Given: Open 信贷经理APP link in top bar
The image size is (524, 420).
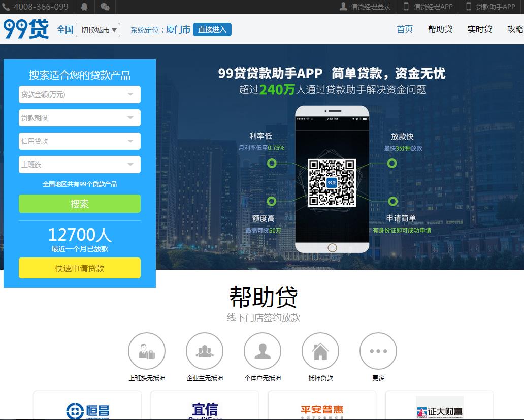Looking at the screenshot, I should point(429,7).
